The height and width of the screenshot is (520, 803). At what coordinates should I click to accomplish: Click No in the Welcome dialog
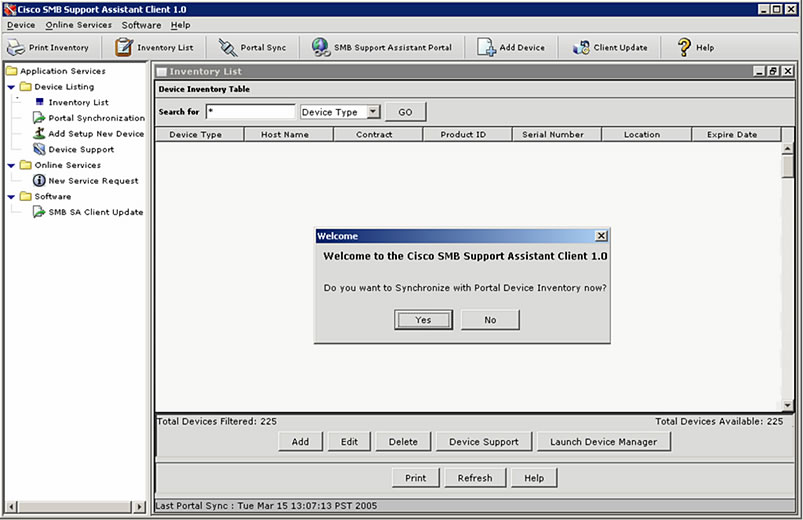[490, 320]
